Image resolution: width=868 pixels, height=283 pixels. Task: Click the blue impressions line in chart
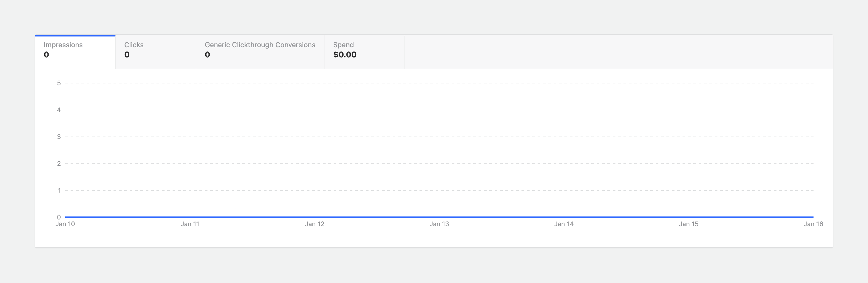tap(439, 217)
